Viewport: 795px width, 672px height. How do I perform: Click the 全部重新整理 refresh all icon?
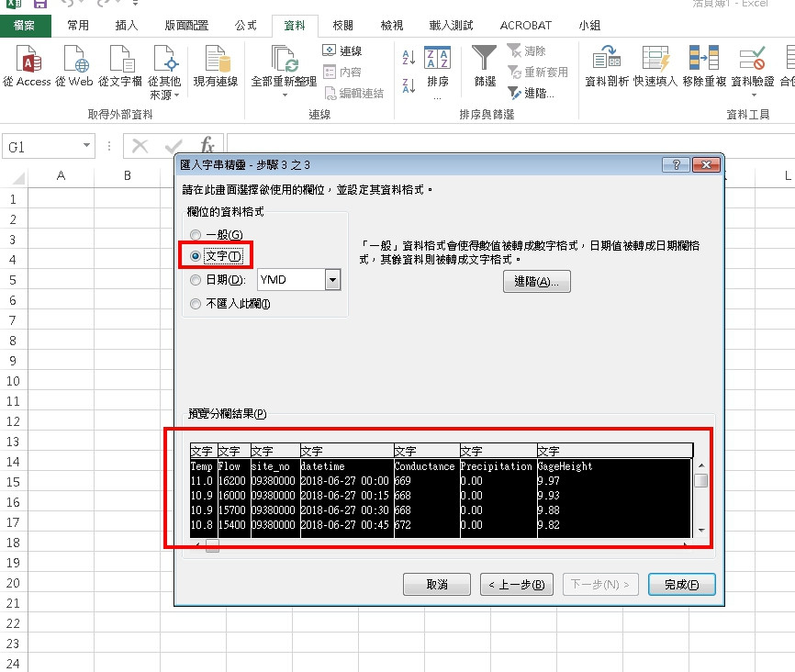click(284, 60)
